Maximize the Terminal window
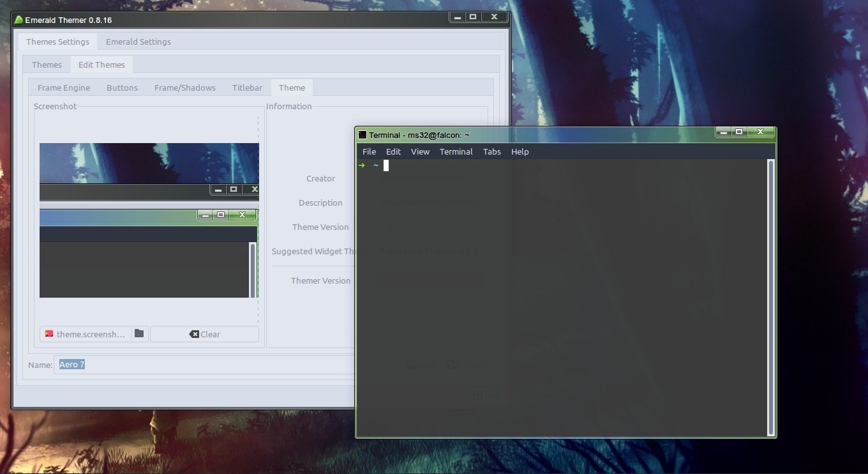 click(x=739, y=132)
